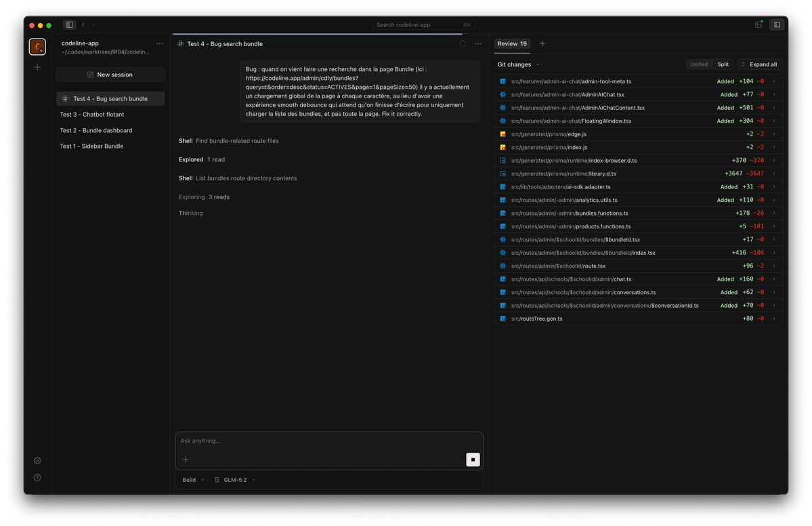Click Expand all diffs button
This screenshot has height=526, width=812.
click(x=761, y=65)
